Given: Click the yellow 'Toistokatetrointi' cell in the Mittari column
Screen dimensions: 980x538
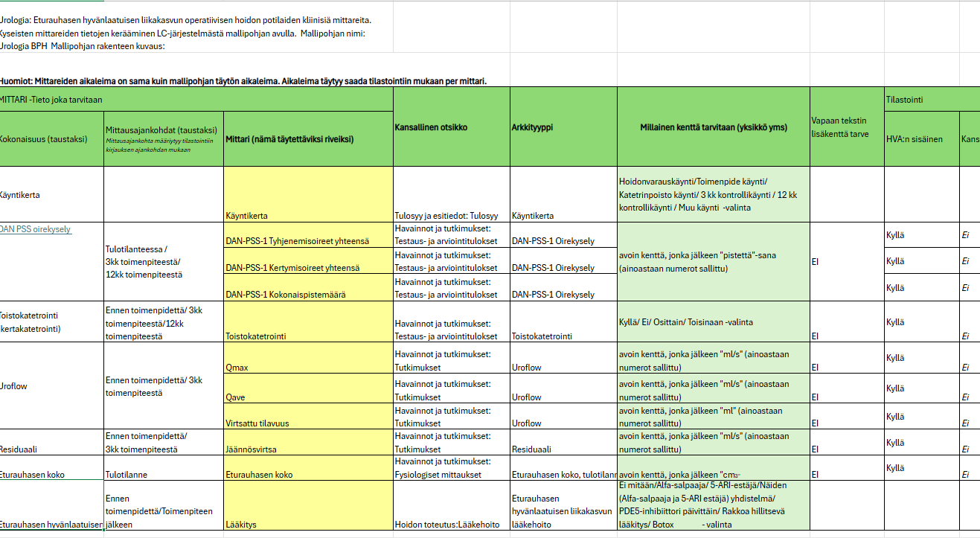Looking at the screenshot, I should coord(308,321).
